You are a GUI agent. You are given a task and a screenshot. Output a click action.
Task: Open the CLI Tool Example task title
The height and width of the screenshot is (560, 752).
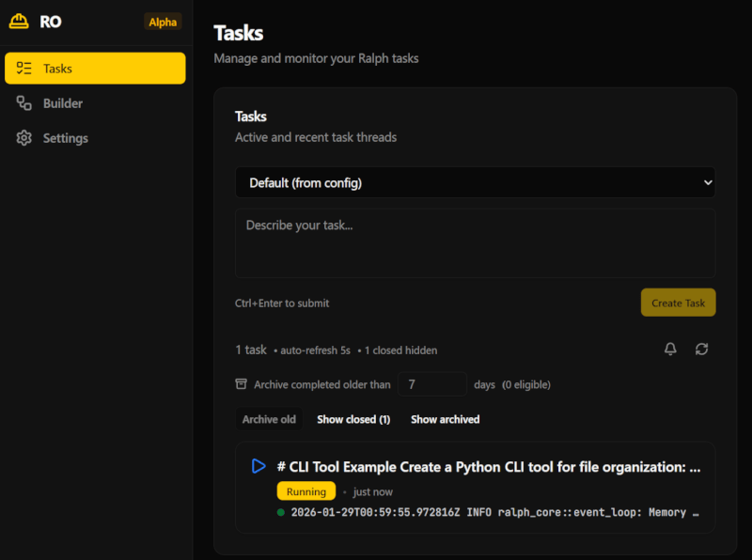coord(489,467)
